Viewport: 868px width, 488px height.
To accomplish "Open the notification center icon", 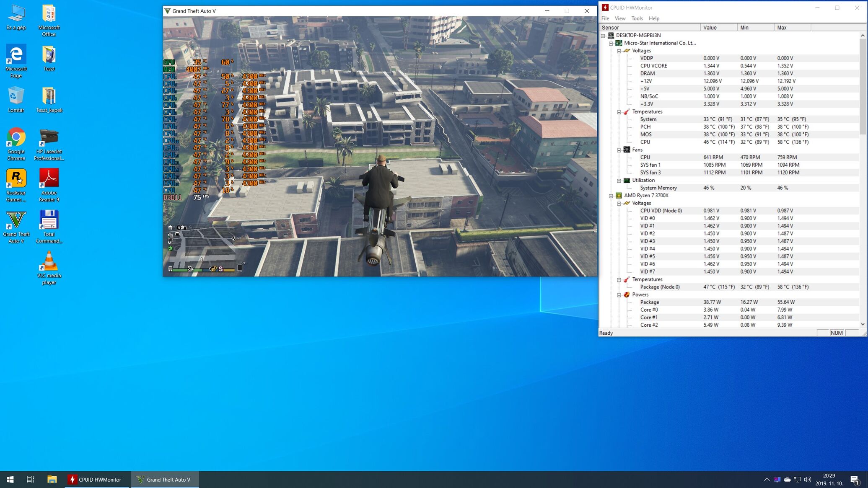I will 855,479.
